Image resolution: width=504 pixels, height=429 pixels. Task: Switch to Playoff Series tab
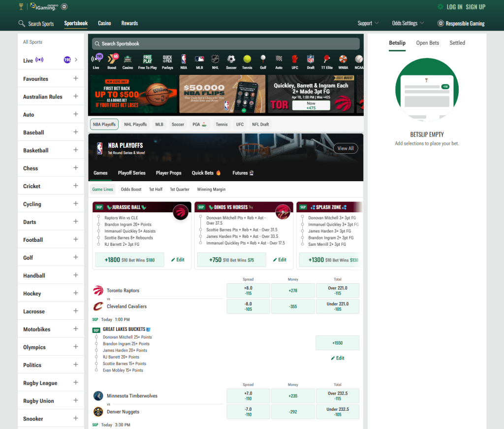click(x=132, y=173)
